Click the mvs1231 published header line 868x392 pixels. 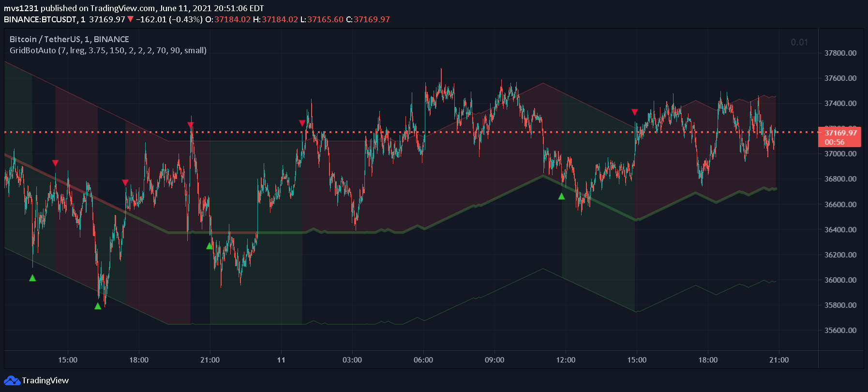pos(134,8)
